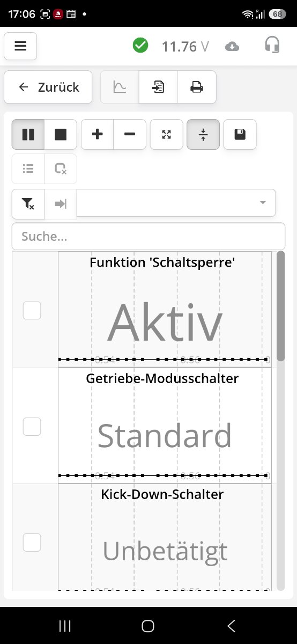Tick the checkbox for Getriebe-Modusschalter

32,427
